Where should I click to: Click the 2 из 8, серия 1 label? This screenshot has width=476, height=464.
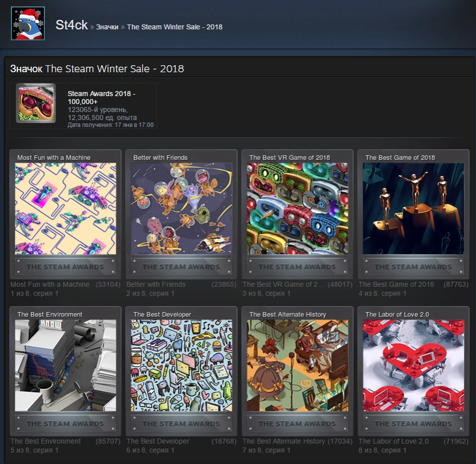pos(150,294)
